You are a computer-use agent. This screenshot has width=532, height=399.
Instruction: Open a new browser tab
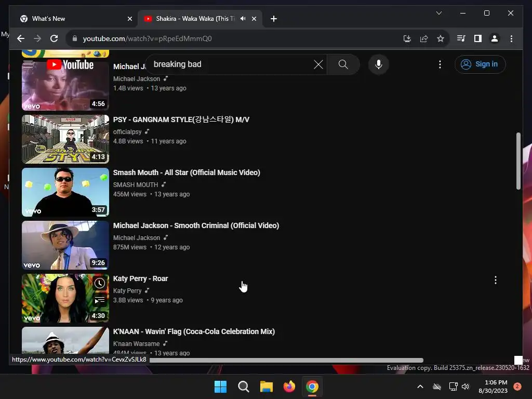(x=274, y=19)
